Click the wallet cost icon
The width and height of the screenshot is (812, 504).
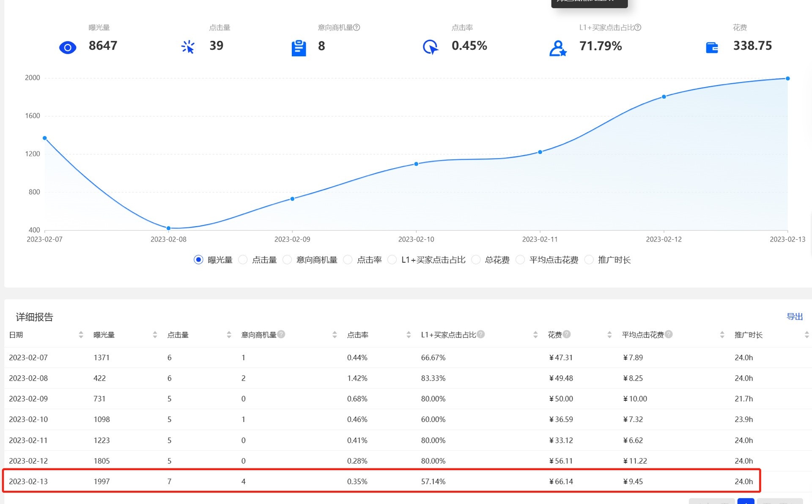(x=712, y=47)
